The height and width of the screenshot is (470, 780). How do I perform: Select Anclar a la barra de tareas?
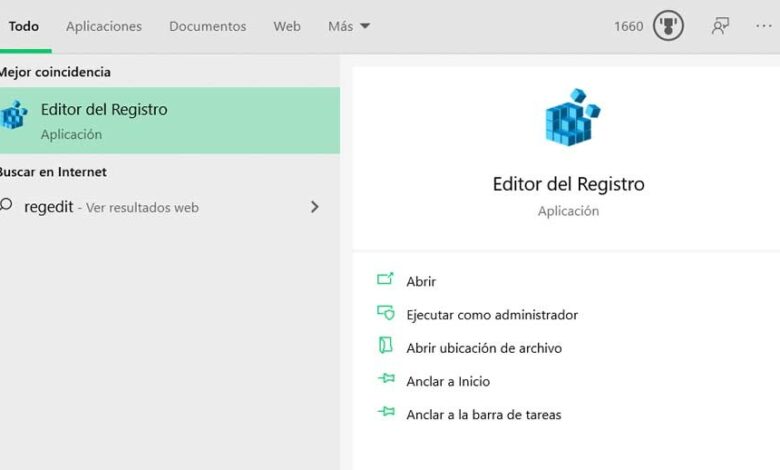484,415
